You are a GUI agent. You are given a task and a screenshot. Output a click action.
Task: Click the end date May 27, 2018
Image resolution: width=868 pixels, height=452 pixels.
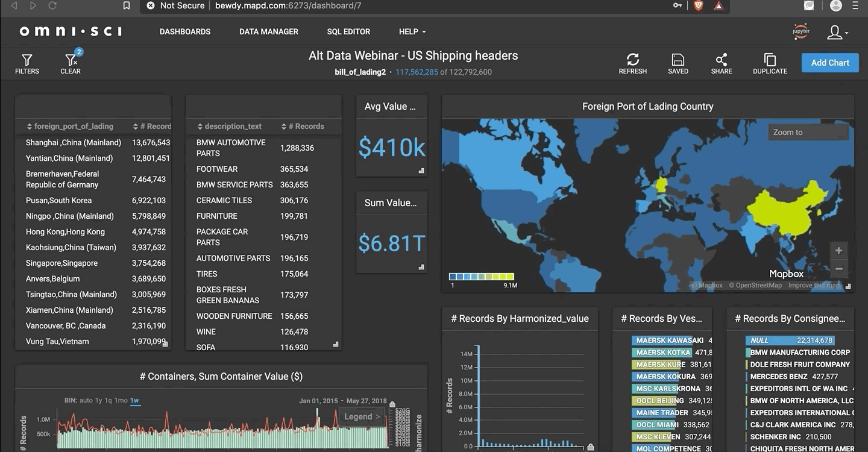tap(366, 401)
